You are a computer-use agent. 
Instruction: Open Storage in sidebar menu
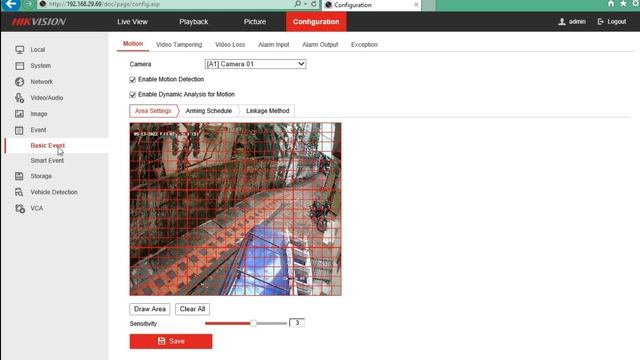41,176
